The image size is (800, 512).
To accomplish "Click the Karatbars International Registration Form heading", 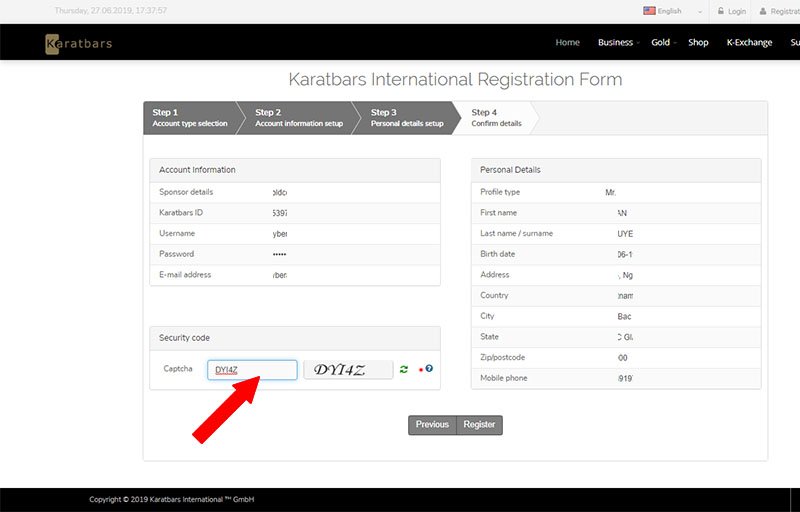I will [x=455, y=80].
